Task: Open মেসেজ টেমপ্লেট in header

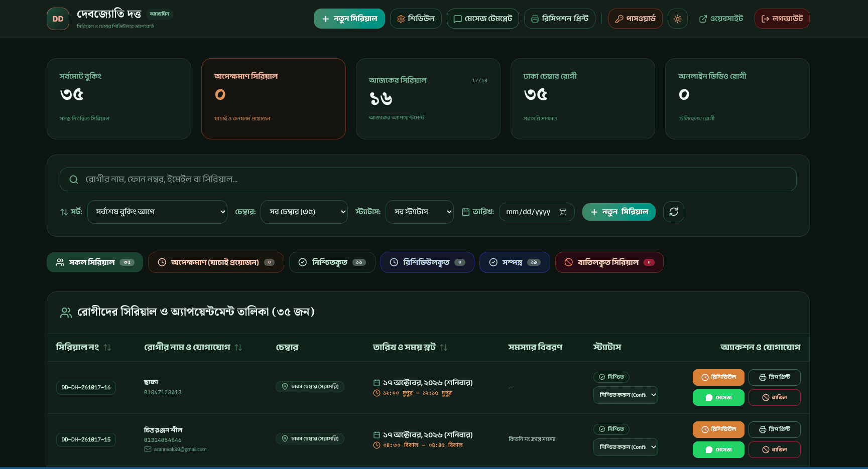Action: point(482,19)
